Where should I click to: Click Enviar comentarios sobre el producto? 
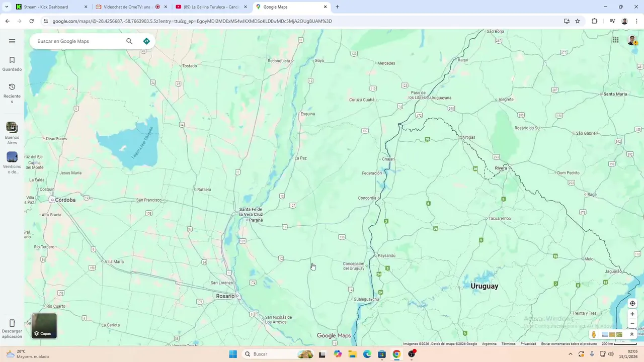coord(569,344)
